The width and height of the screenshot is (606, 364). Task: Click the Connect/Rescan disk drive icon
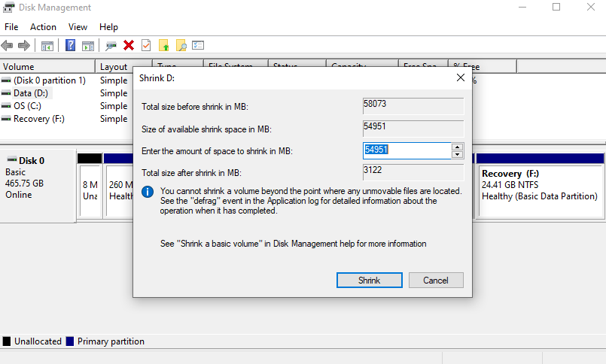tap(111, 46)
